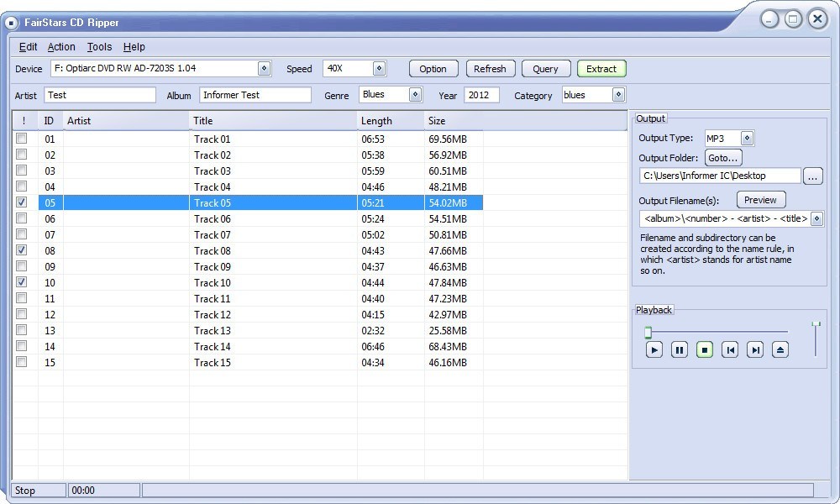The width and height of the screenshot is (840, 504).
Task: Check the Track 12 checkbox
Action: point(22,314)
